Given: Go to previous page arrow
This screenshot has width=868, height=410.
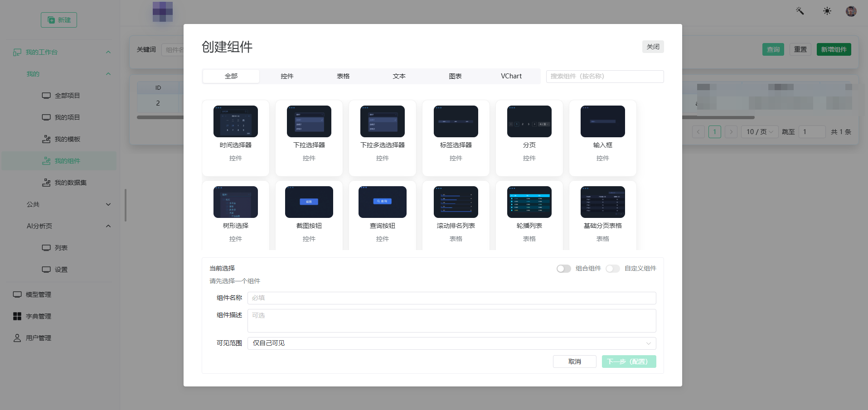Looking at the screenshot, I should 698,132.
